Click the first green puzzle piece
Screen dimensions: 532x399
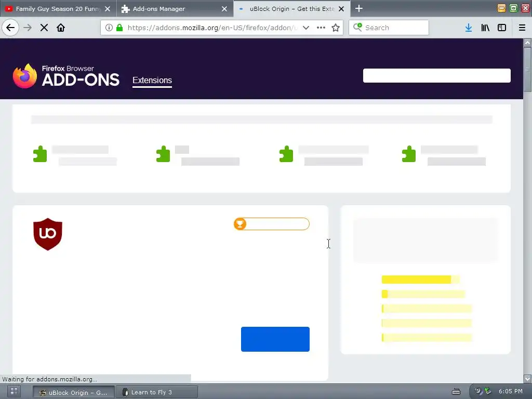[x=40, y=154]
